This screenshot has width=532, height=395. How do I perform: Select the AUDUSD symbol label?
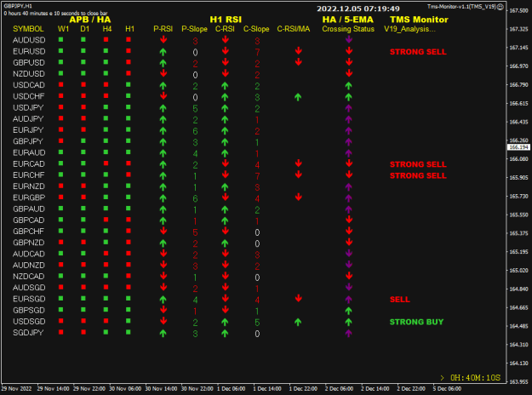coord(29,40)
